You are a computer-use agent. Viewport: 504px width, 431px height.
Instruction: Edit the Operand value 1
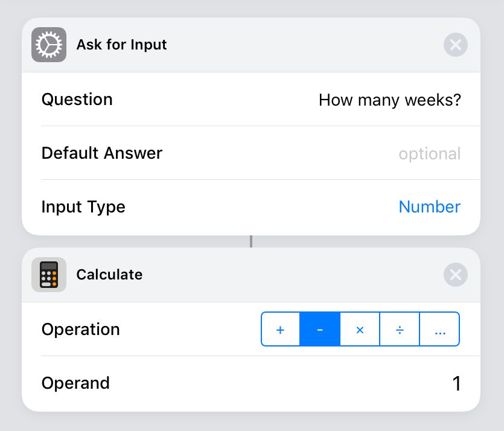(x=456, y=383)
